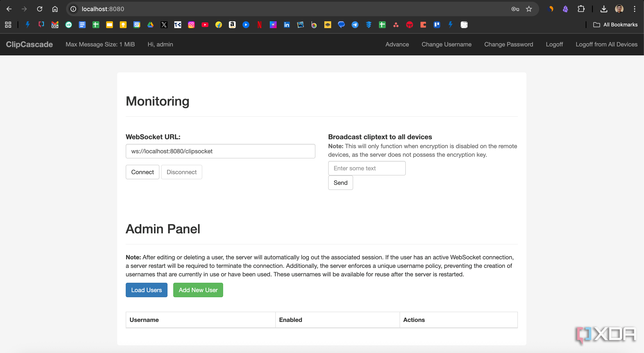Click 'Max Message Size: 1 MiB' text
644x353 pixels.
click(100, 44)
